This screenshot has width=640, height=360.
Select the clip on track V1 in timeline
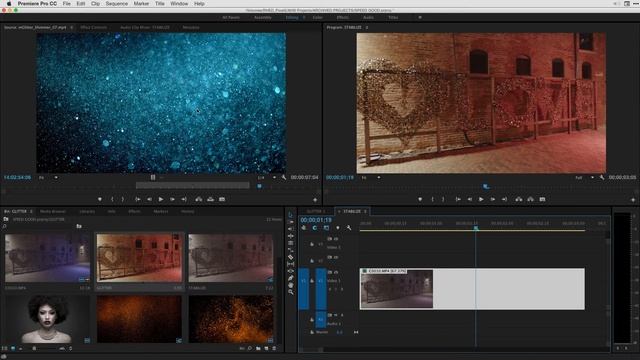pos(472,289)
